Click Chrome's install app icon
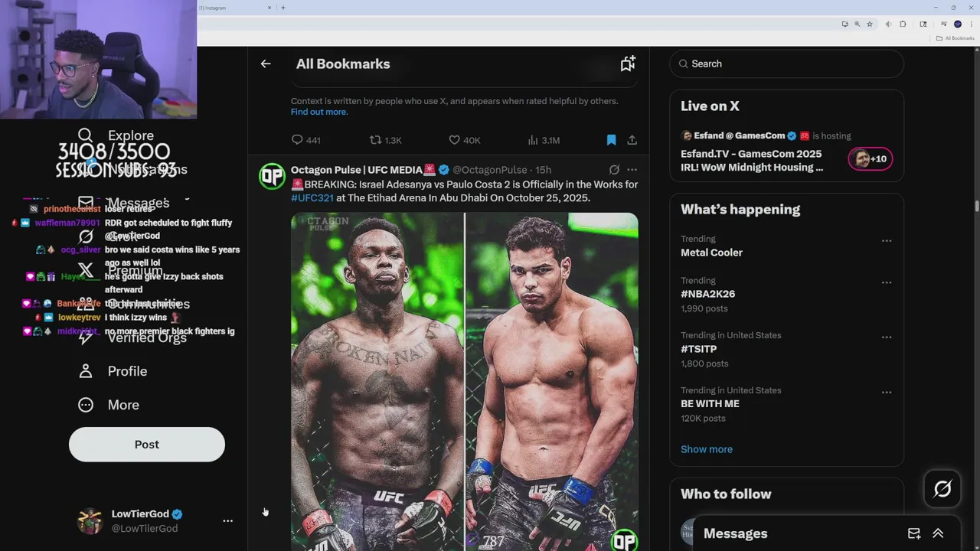980x551 pixels. point(844,24)
